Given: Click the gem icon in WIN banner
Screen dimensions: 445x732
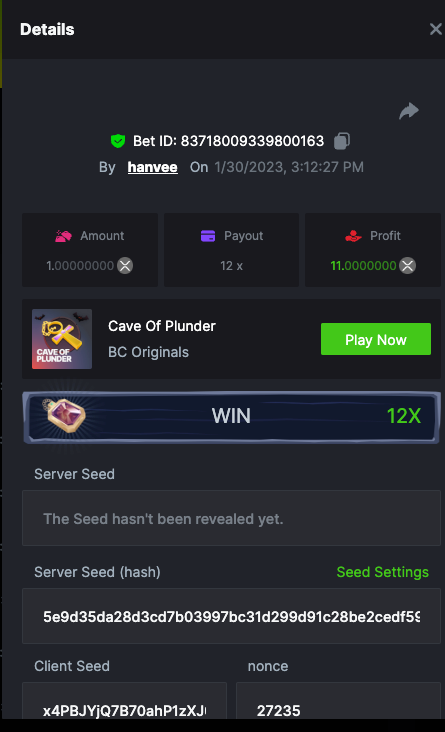Looking at the screenshot, I should click(64, 415).
